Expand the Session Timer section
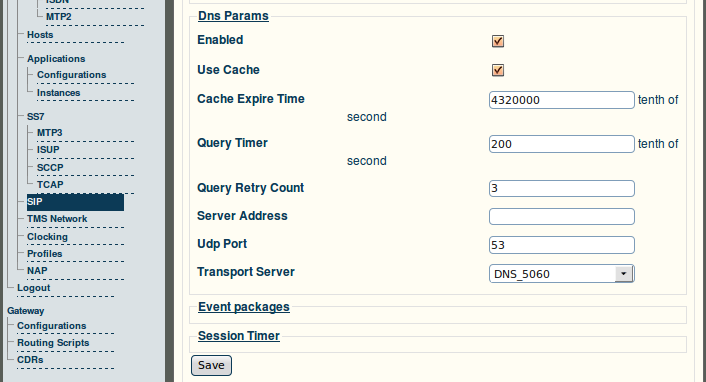 tap(239, 336)
